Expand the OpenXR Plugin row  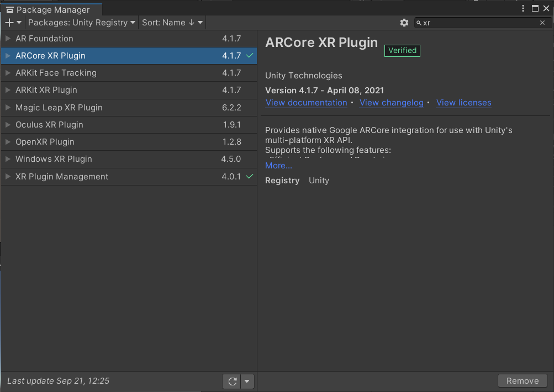[x=8, y=141]
